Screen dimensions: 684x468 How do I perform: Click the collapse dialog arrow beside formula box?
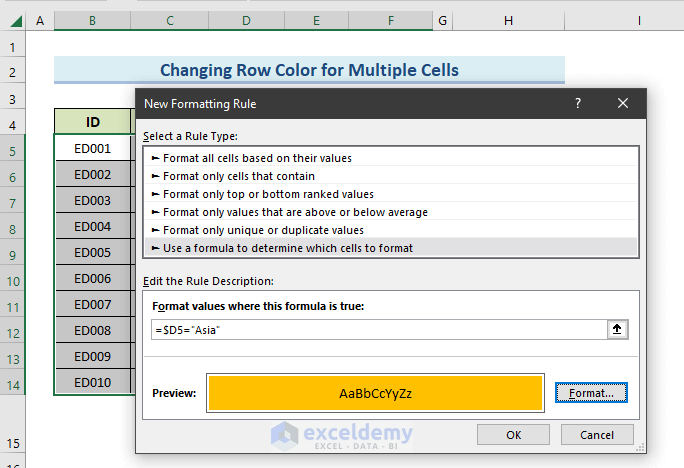point(617,329)
